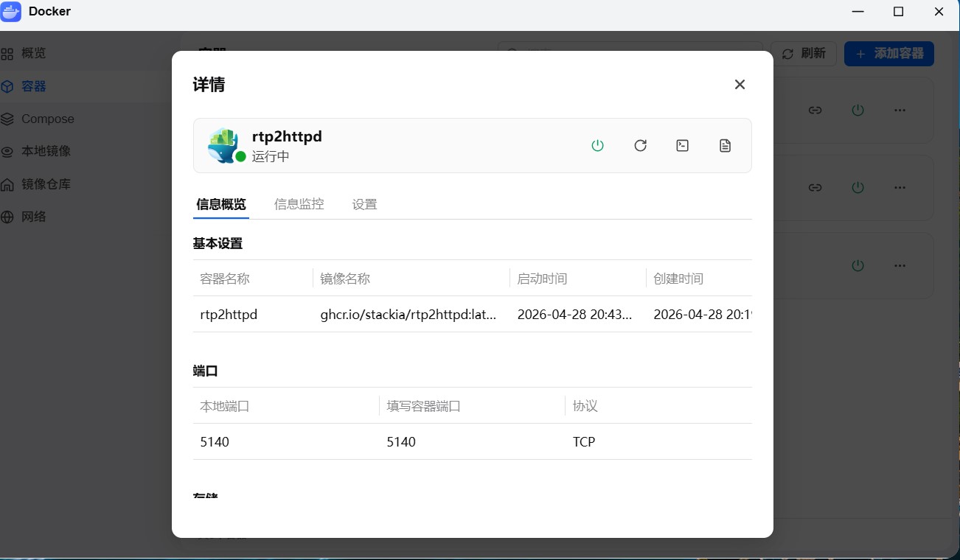Click the 详情 dialog title
This screenshot has height=560, width=960.
(x=209, y=85)
